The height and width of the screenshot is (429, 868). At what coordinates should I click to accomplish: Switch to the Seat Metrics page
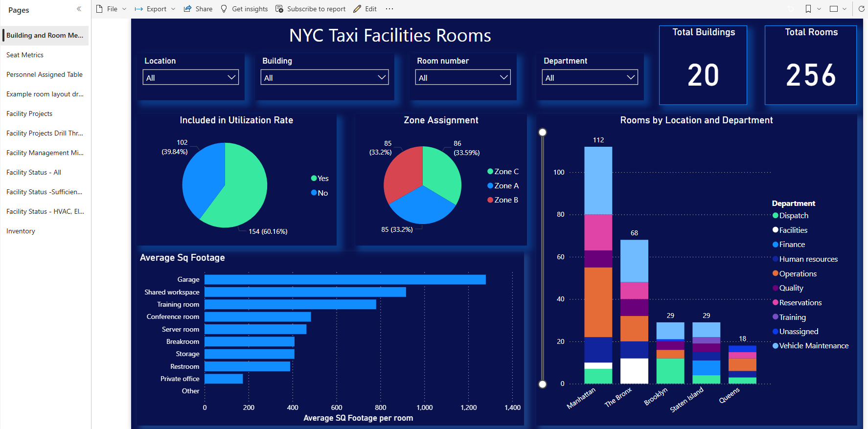point(25,55)
